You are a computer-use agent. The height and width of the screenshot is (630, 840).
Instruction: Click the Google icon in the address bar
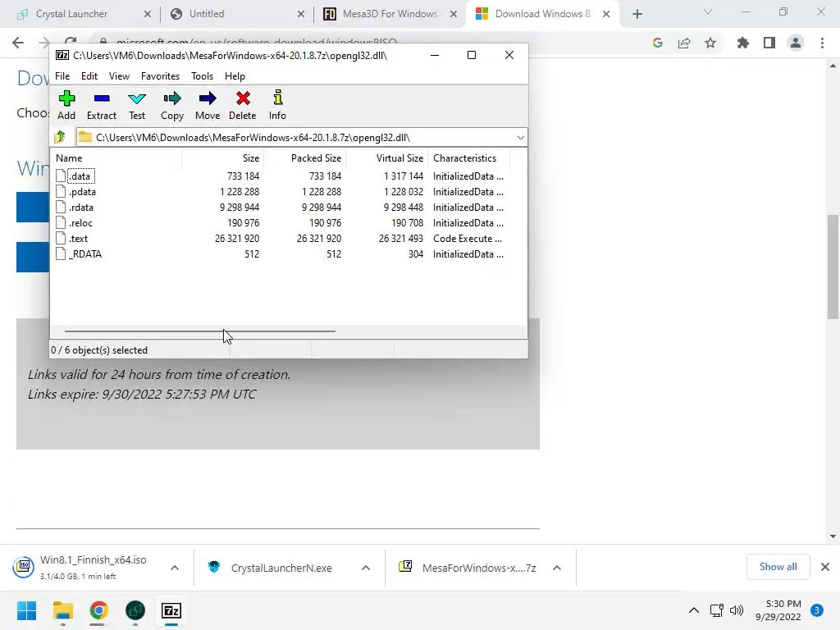click(x=658, y=43)
